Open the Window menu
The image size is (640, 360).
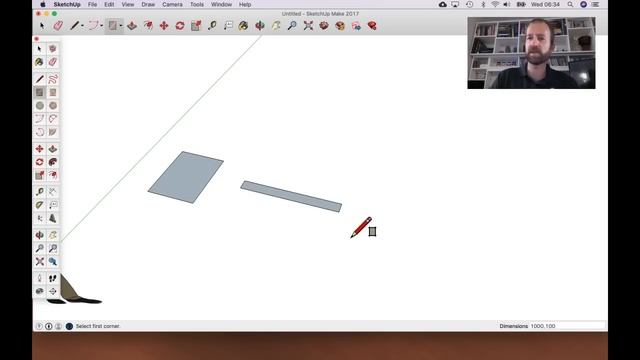coord(221,4)
